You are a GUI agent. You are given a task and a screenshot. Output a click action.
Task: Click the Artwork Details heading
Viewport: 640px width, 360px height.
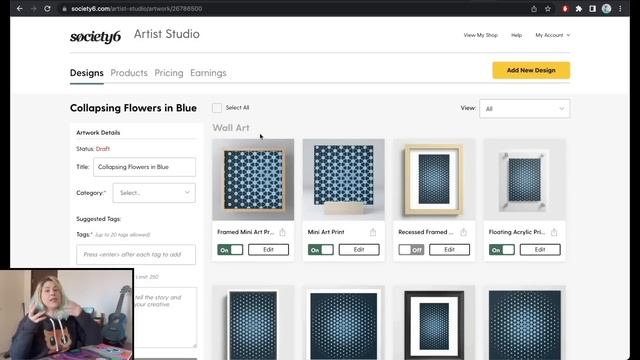(x=98, y=133)
